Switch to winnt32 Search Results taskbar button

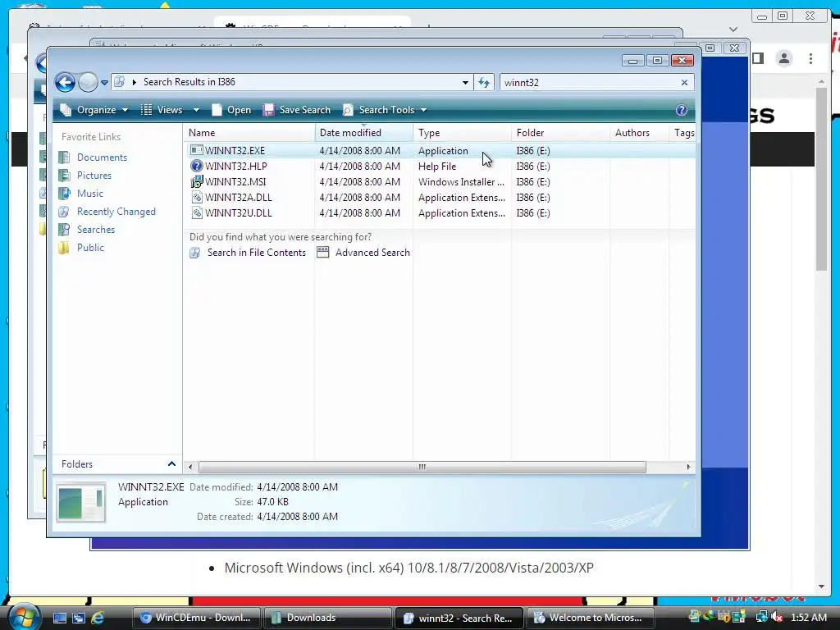click(459, 618)
